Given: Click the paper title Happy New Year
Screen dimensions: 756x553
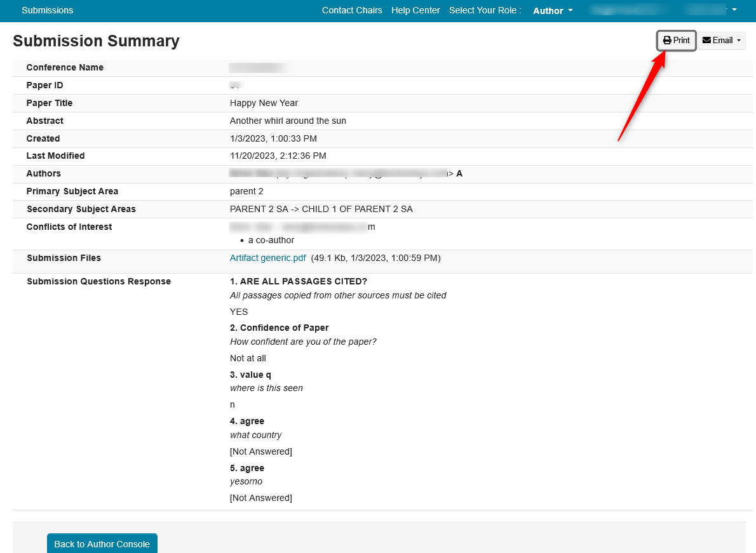Looking at the screenshot, I should [x=264, y=103].
